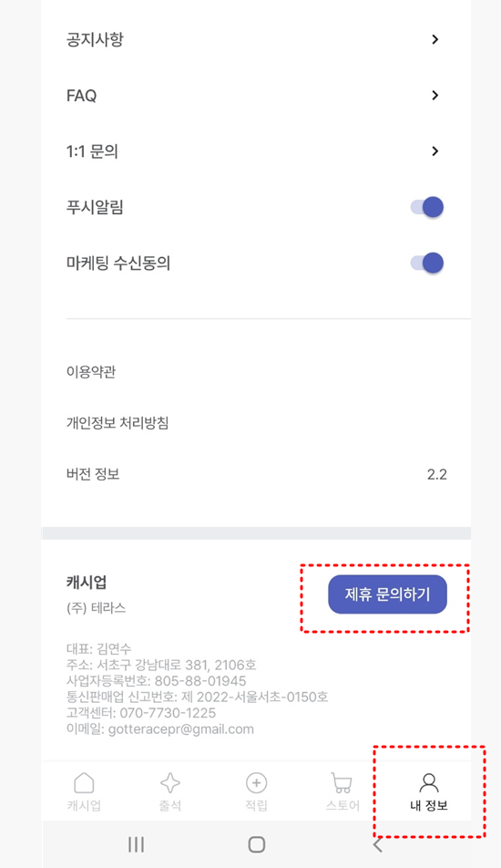Image resolution: width=501 pixels, height=868 pixels.
Task: Tap the 고객센터 phone number 070-7730-1225
Action: tap(168, 713)
